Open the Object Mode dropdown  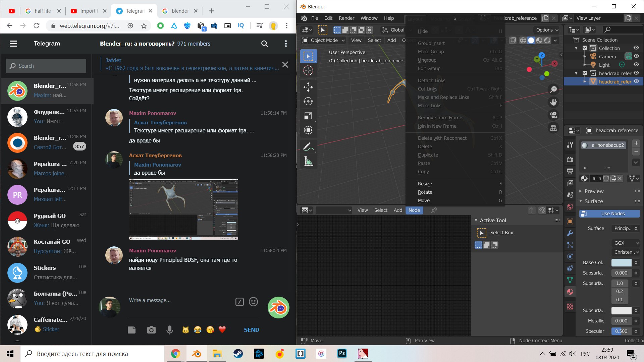(x=324, y=40)
